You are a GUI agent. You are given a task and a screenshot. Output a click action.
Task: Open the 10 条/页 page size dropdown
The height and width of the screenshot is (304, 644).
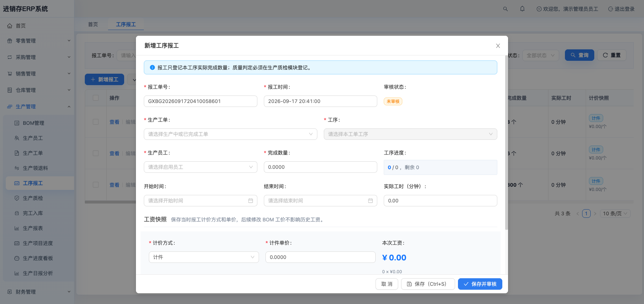pyautogui.click(x=615, y=214)
